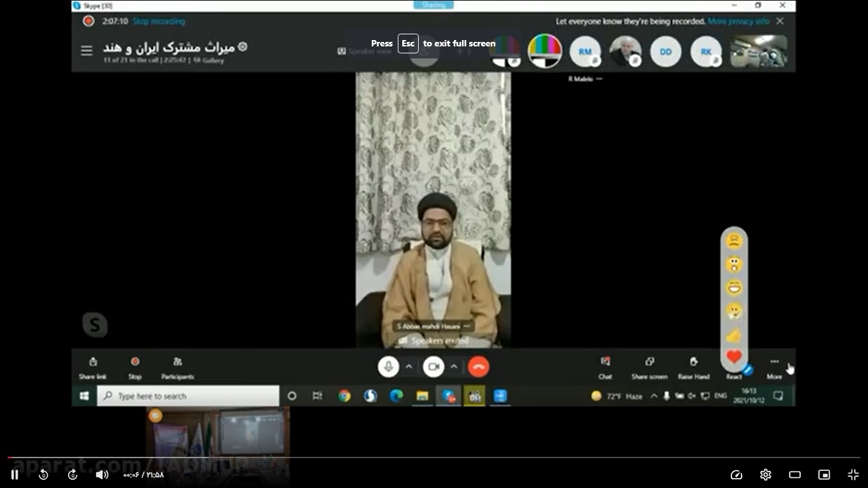Pause the Aparat video playback

click(15, 475)
